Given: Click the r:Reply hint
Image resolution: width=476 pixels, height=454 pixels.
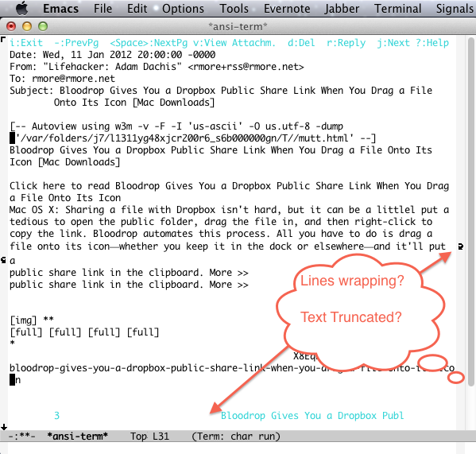Looking at the screenshot, I should point(346,43).
